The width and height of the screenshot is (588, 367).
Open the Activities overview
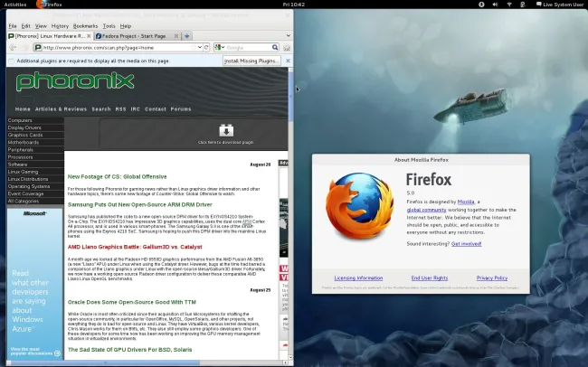tap(15, 5)
